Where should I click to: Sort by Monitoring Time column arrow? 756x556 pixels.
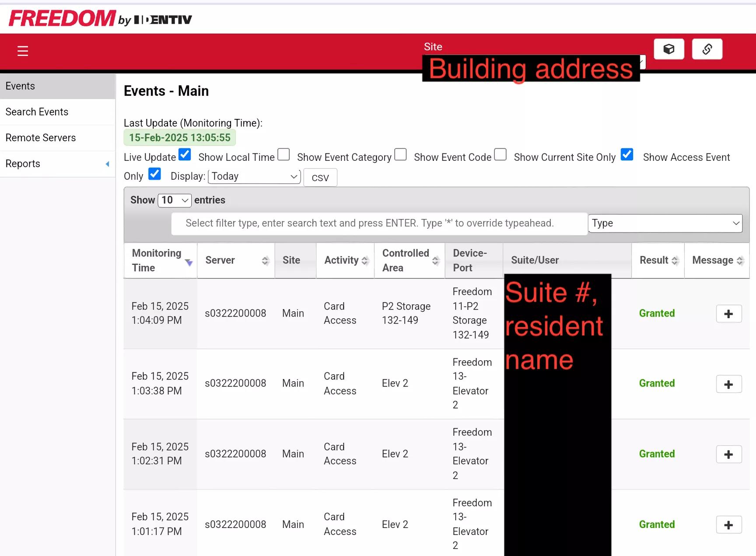point(189,262)
